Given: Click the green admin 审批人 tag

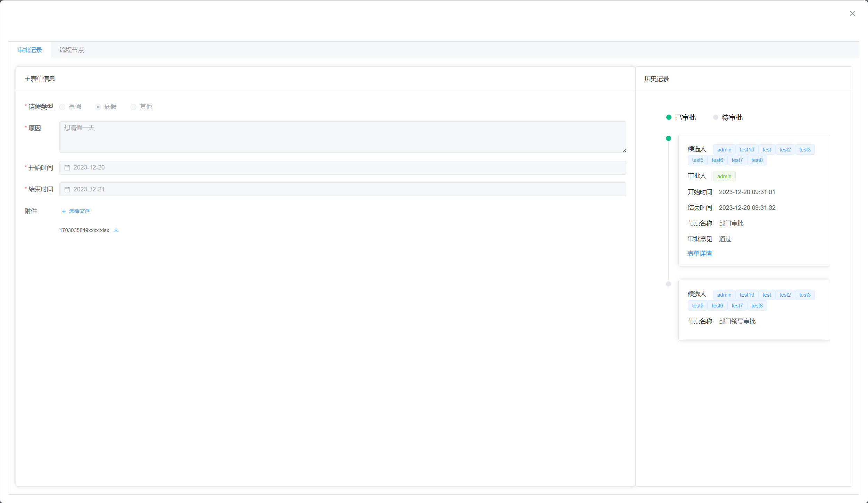Looking at the screenshot, I should (724, 176).
